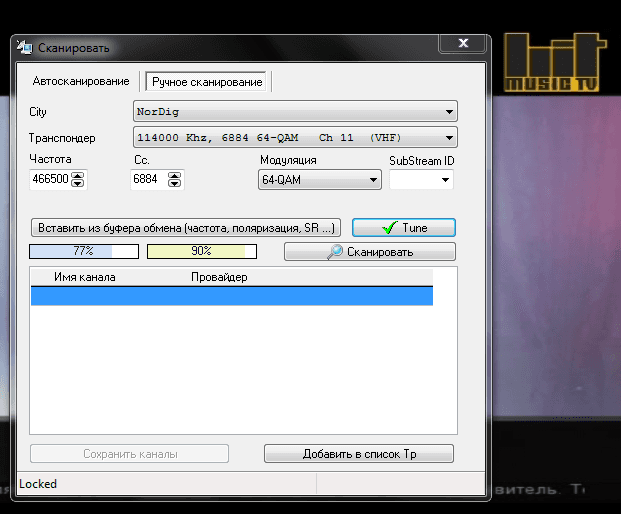
Task: Click the 90% signal quality bar
Action: (202, 251)
